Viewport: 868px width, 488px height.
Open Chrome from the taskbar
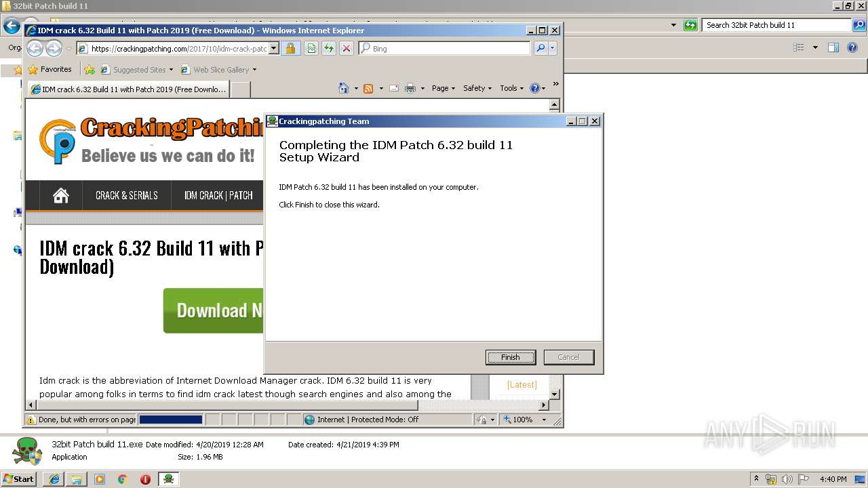pyautogui.click(x=122, y=479)
